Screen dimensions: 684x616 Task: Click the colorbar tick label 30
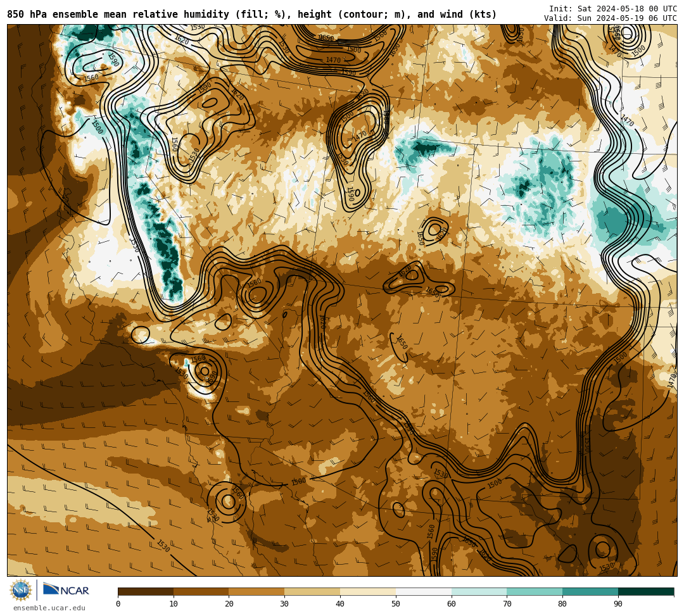tap(284, 604)
